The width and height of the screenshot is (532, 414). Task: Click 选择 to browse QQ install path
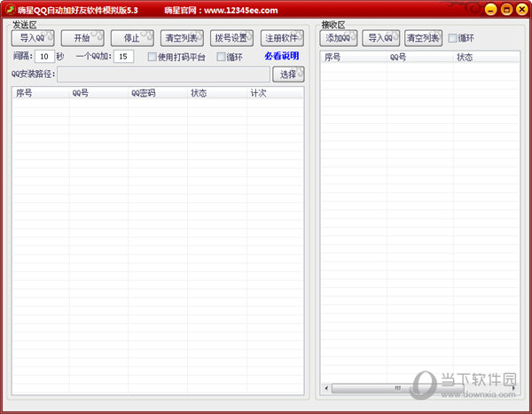(288, 74)
